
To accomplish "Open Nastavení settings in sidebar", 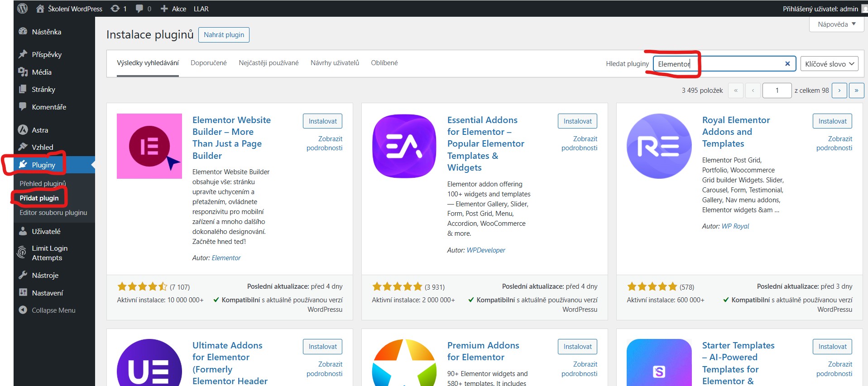I will [47, 293].
